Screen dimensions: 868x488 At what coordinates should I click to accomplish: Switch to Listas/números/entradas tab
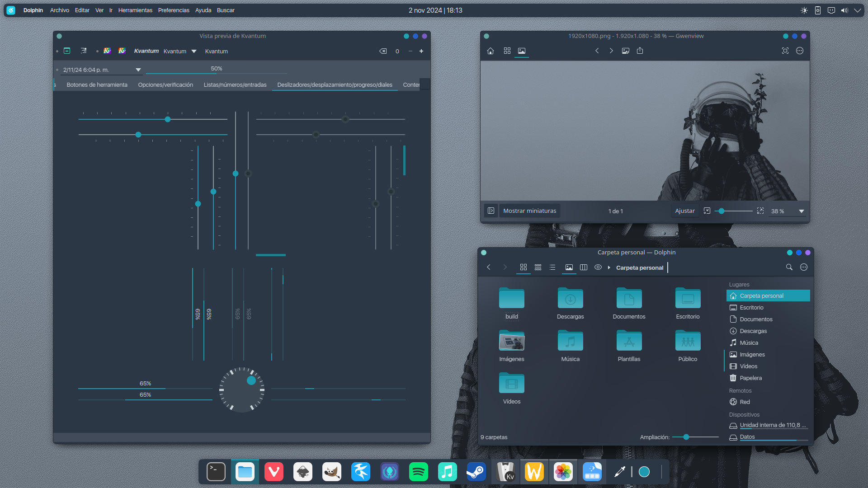click(235, 85)
